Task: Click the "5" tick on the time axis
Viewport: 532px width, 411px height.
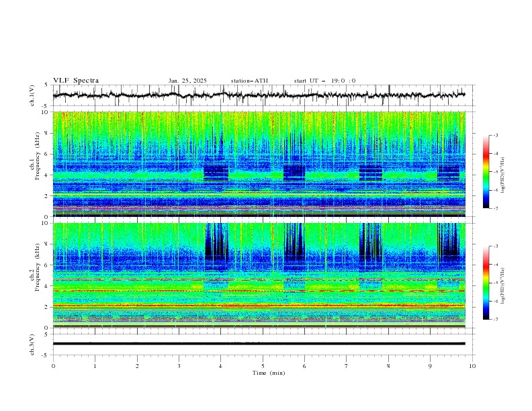Action: (263, 366)
